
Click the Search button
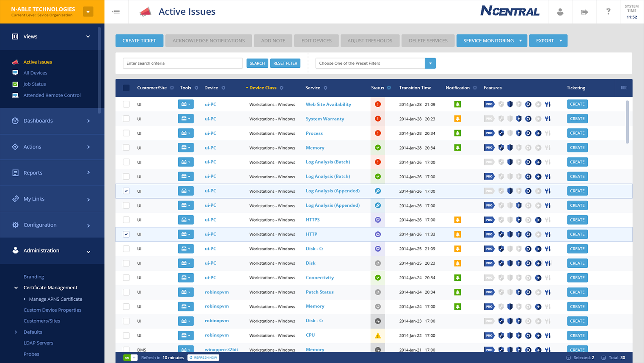click(x=257, y=63)
